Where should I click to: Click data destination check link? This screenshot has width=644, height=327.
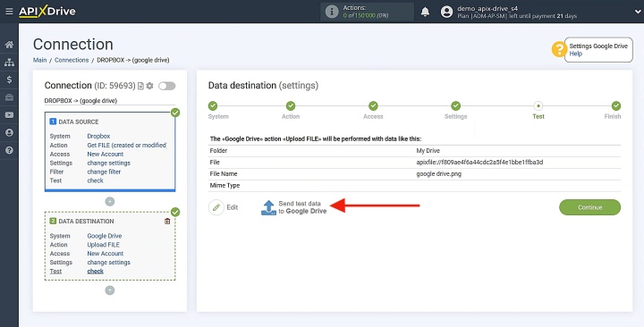96,272
